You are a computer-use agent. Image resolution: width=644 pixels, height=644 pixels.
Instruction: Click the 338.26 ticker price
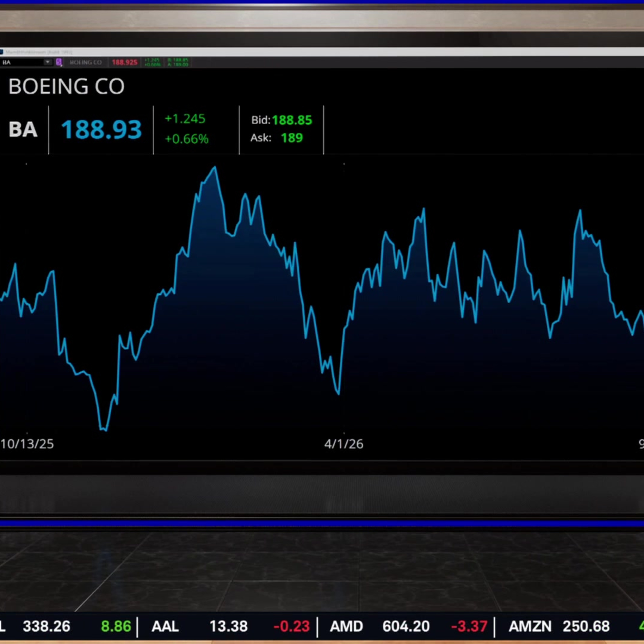pos(46,626)
